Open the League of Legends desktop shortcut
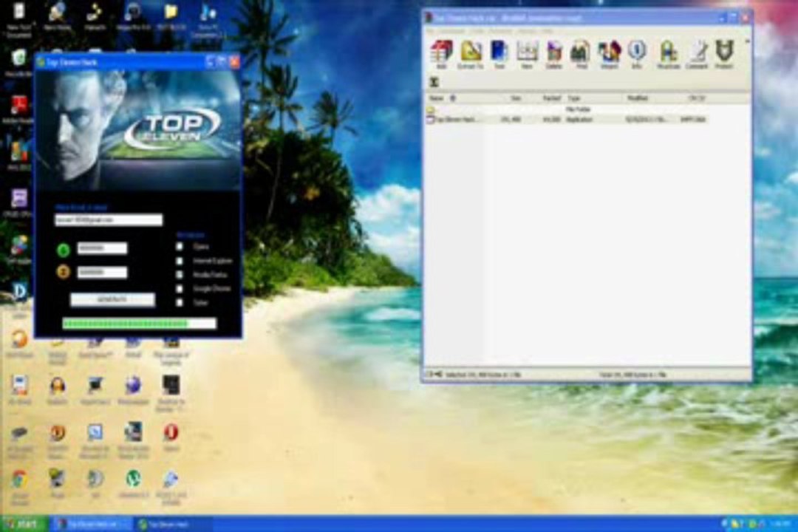 coord(171,351)
